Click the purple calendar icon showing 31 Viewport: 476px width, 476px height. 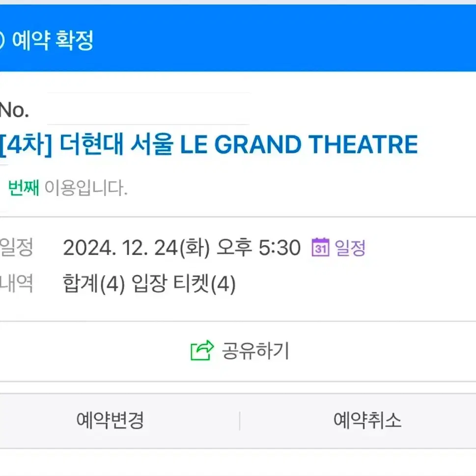320,247
